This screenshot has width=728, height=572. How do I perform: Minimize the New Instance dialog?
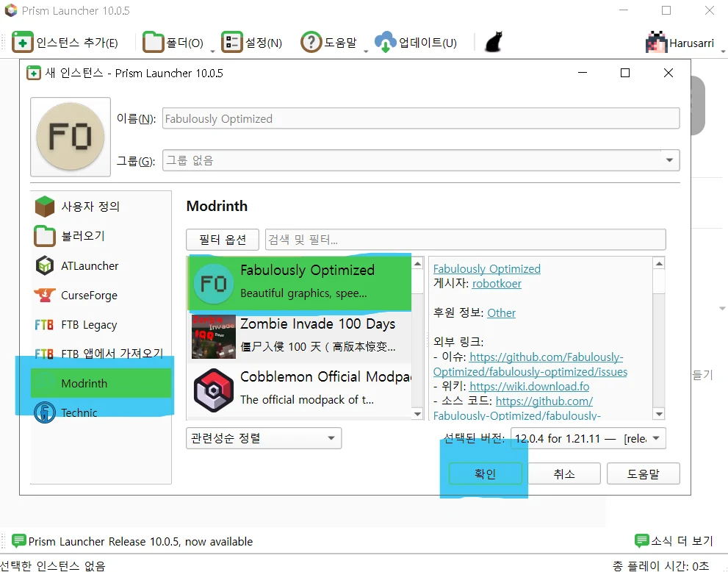583,73
